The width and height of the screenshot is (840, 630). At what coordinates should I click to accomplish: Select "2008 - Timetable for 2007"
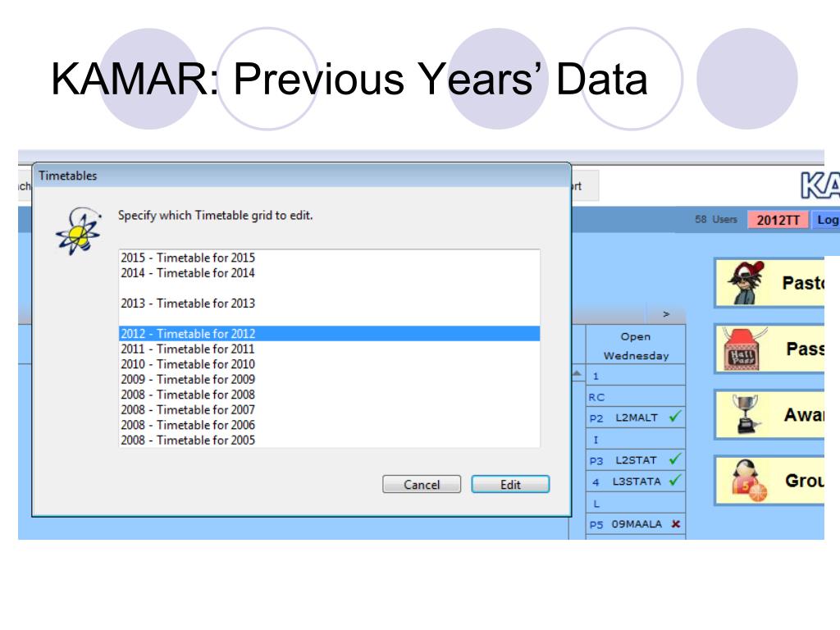(x=329, y=410)
